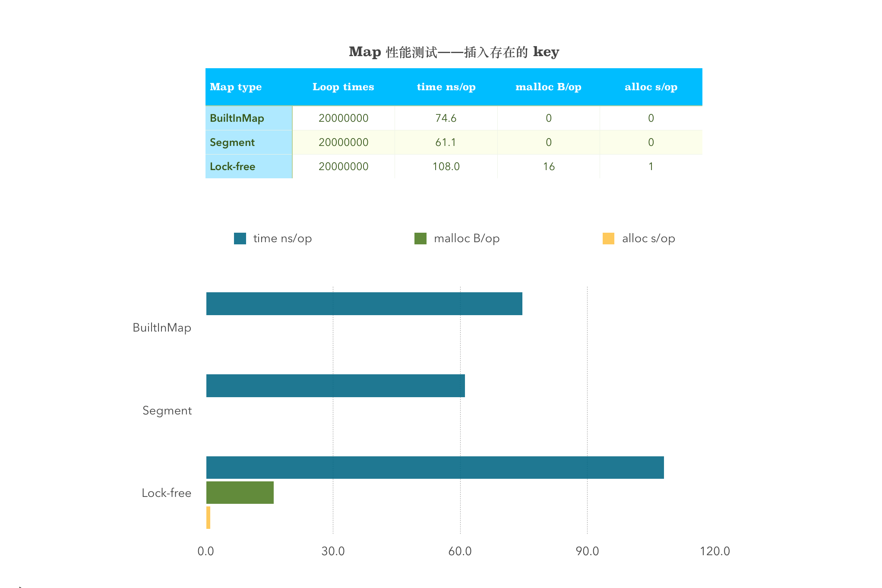
Task: Click the 108.0 time value cell
Action: click(446, 167)
